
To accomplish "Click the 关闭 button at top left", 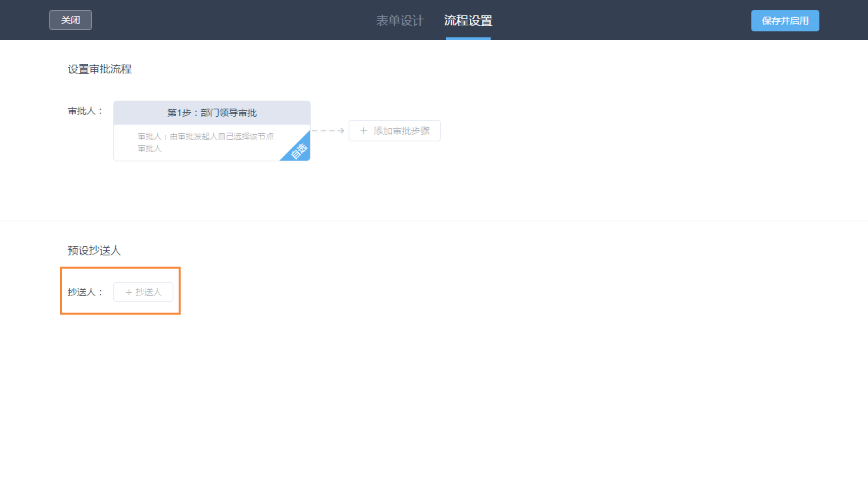I will (70, 20).
